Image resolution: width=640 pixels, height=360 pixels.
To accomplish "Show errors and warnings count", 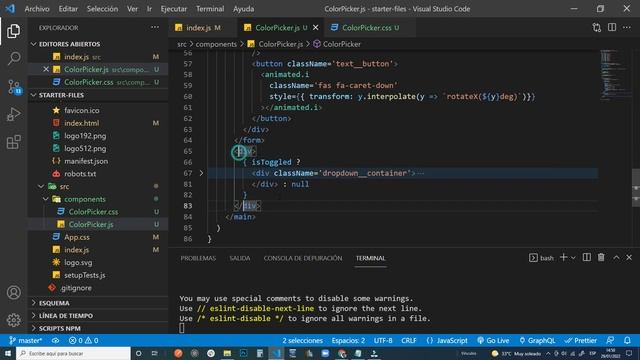I will [83, 340].
